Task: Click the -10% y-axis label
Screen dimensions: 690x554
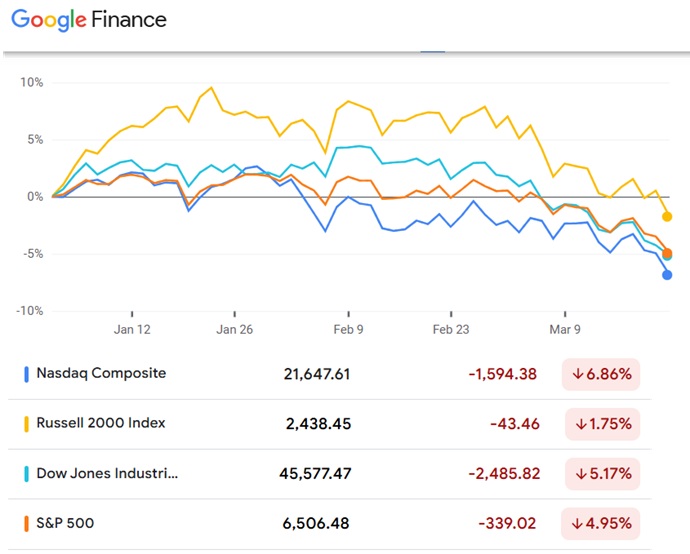Action: (x=29, y=311)
